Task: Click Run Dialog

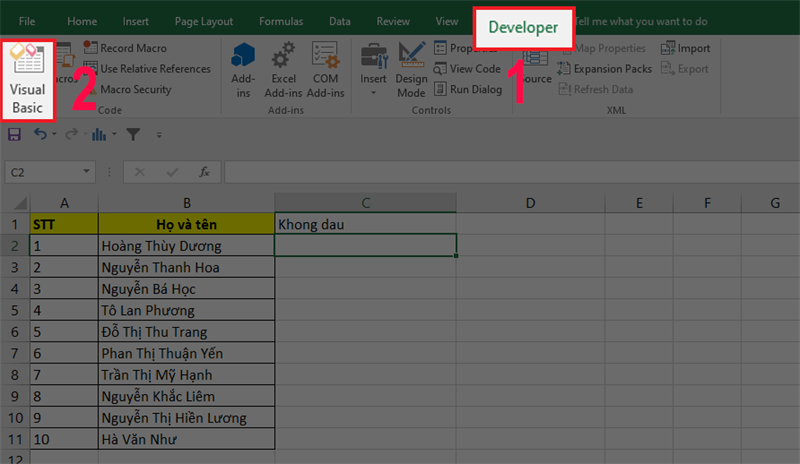Action: pos(468,89)
